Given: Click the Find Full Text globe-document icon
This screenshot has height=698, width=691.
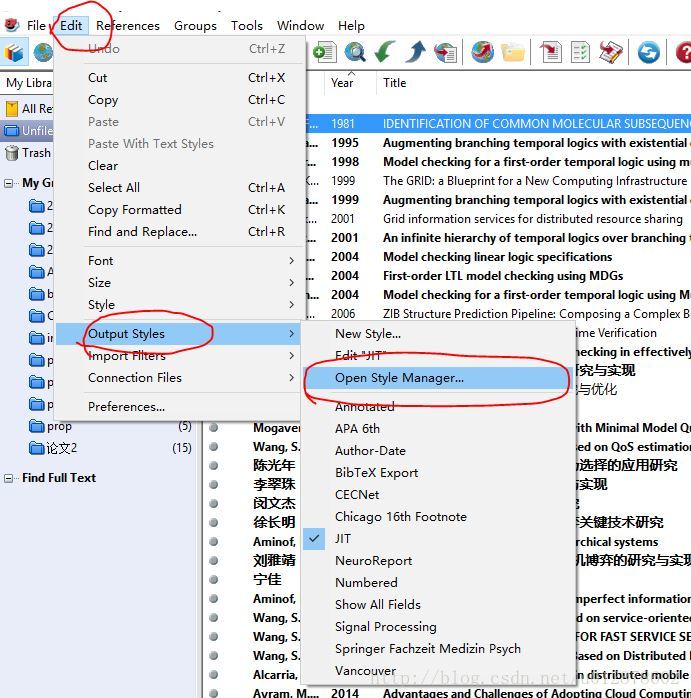Looking at the screenshot, I should point(445,52).
